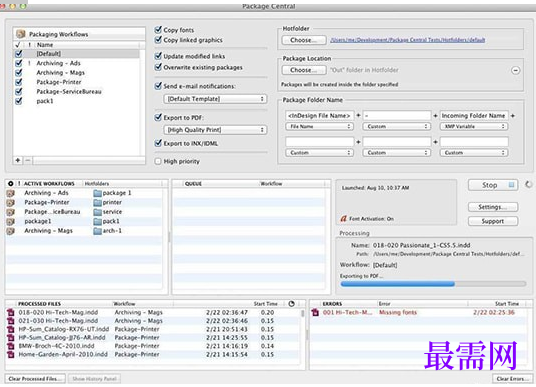Click the Exporting to PDF progress bar
Screen dimensions: 536x387
pyautogui.click(x=433, y=284)
